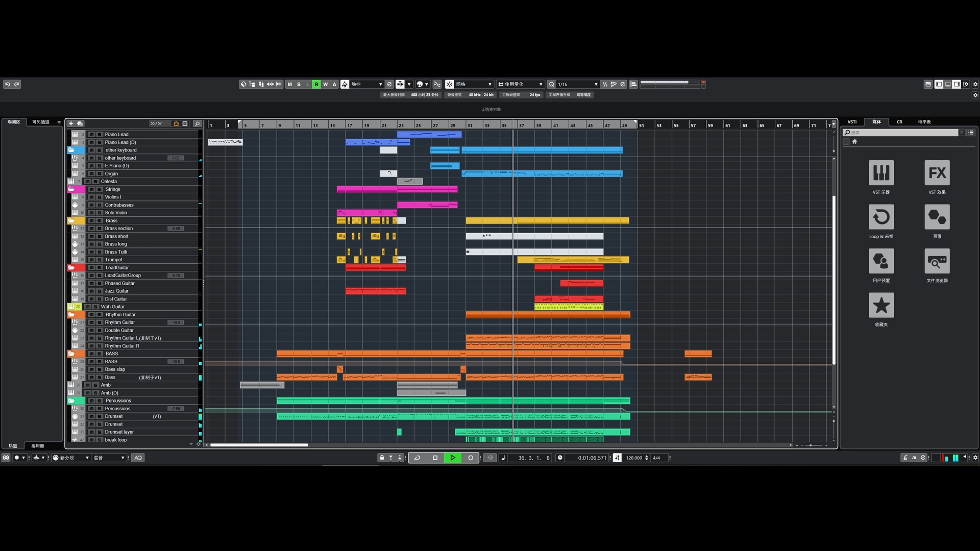
Task: Toggle the green Read automation R button
Action: pyautogui.click(x=316, y=84)
